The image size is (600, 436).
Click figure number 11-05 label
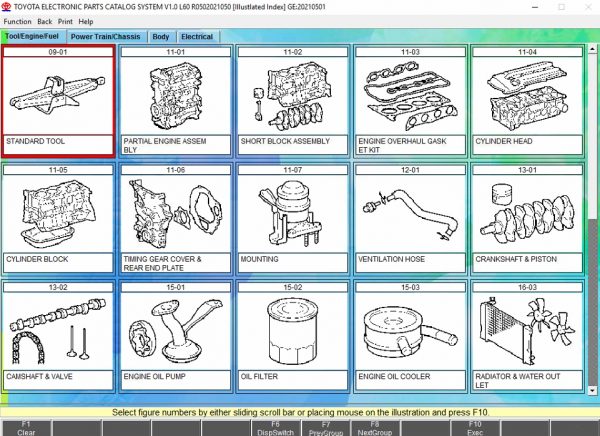pyautogui.click(x=58, y=170)
